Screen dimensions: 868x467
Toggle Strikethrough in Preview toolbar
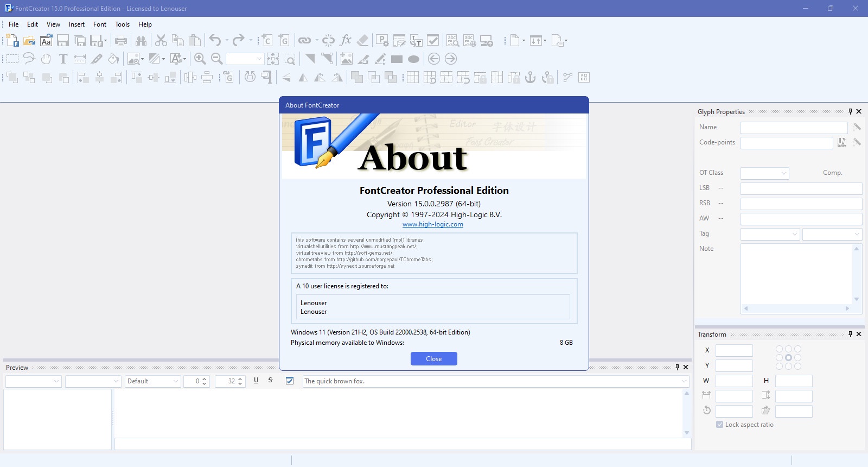[270, 381]
